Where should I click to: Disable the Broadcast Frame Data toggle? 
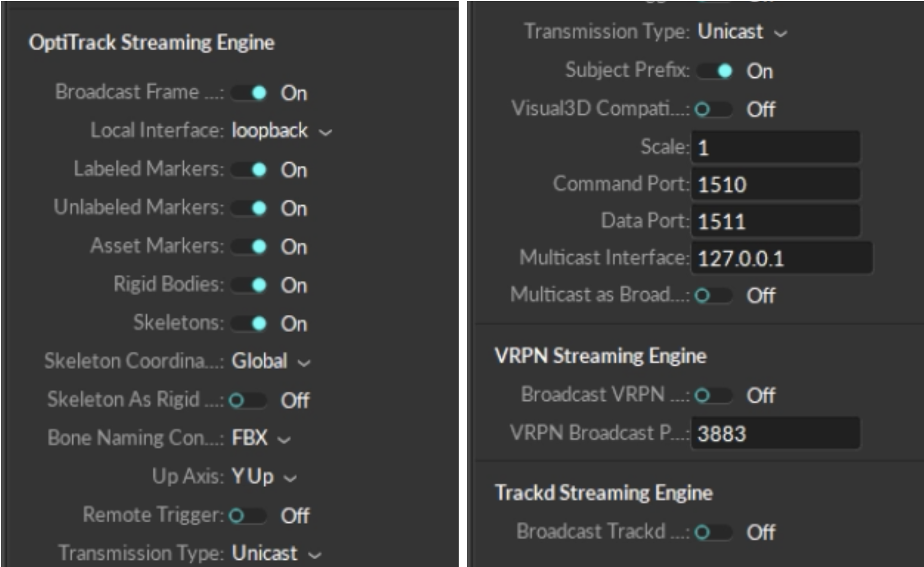[x=249, y=93]
